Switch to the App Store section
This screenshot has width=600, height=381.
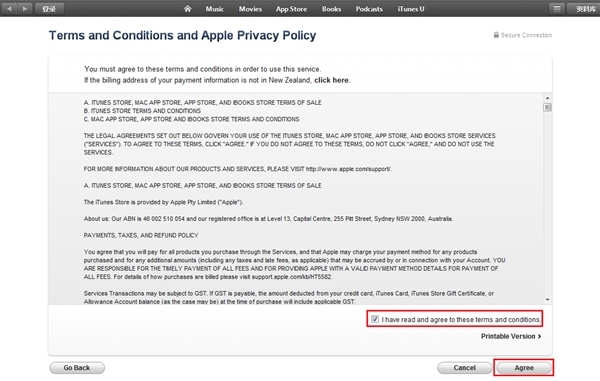point(291,9)
